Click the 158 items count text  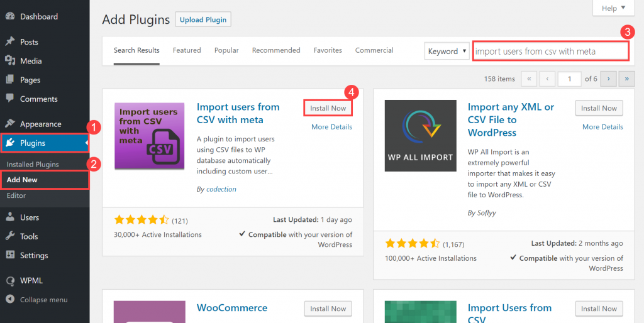499,79
